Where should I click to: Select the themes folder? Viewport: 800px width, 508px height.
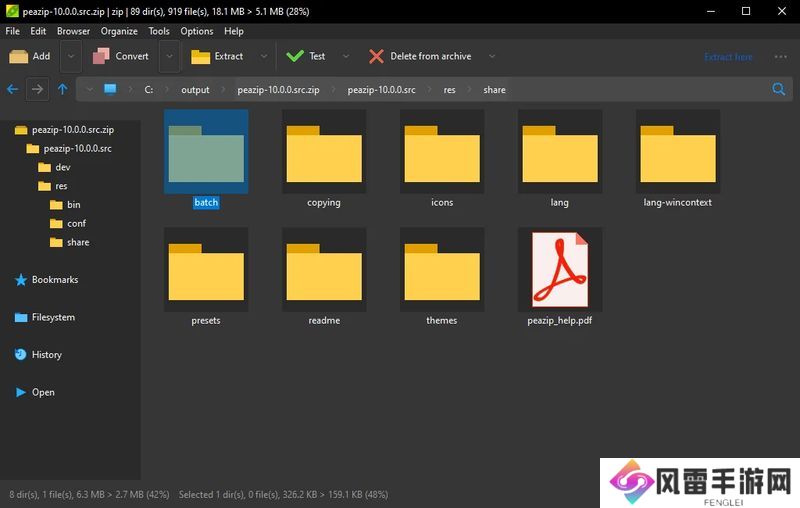click(x=441, y=270)
